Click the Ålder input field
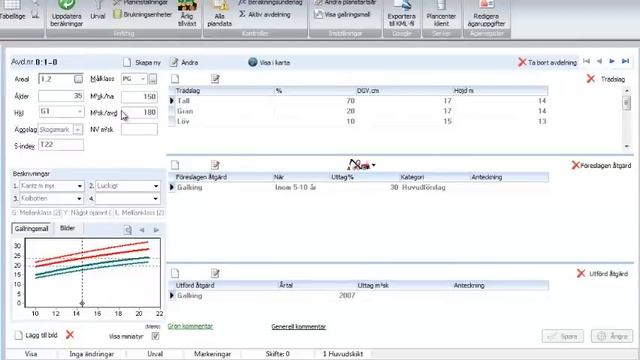Screen dimensions: 640x360 [x=61, y=96]
